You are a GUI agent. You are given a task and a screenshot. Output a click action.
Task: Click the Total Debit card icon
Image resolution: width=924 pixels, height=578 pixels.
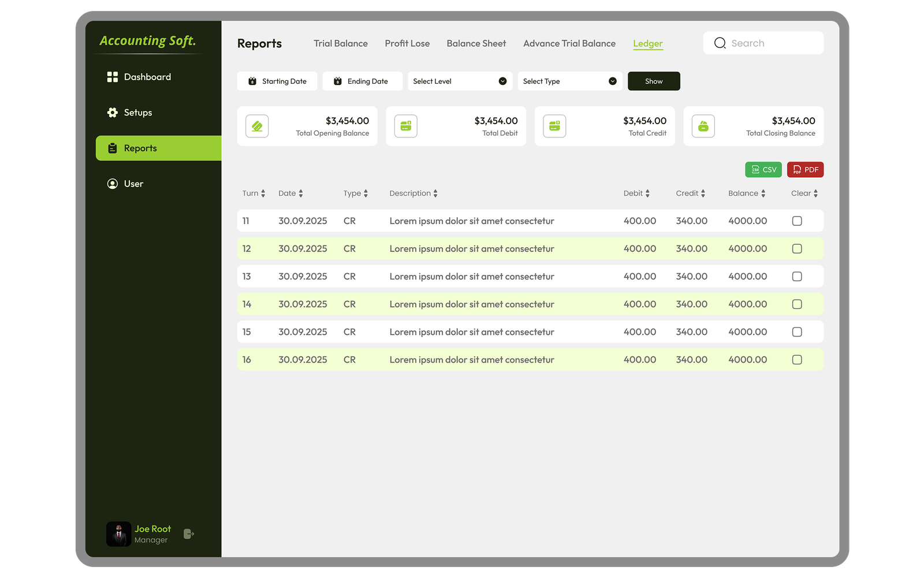(405, 126)
